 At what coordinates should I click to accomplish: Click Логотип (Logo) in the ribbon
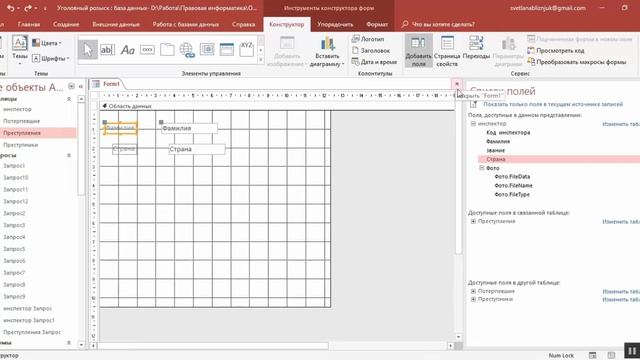tap(368, 39)
